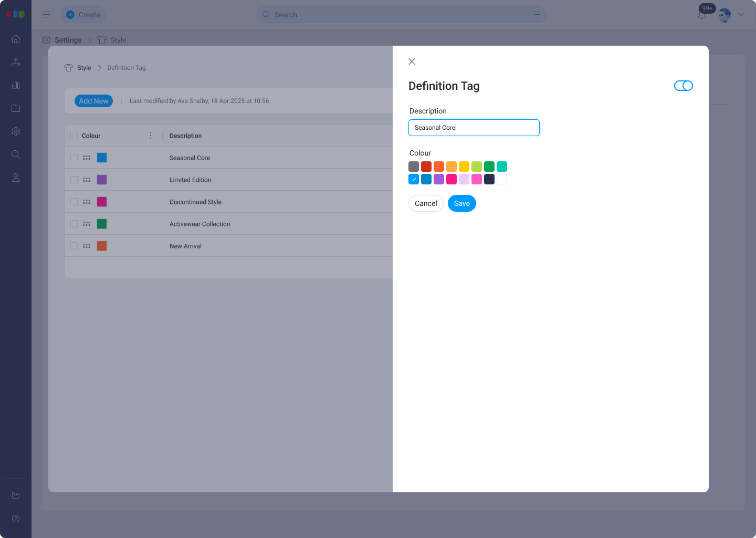Viewport: 756px width, 538px height.
Task: Click the upload icon in sidebar
Action: [x=16, y=62]
